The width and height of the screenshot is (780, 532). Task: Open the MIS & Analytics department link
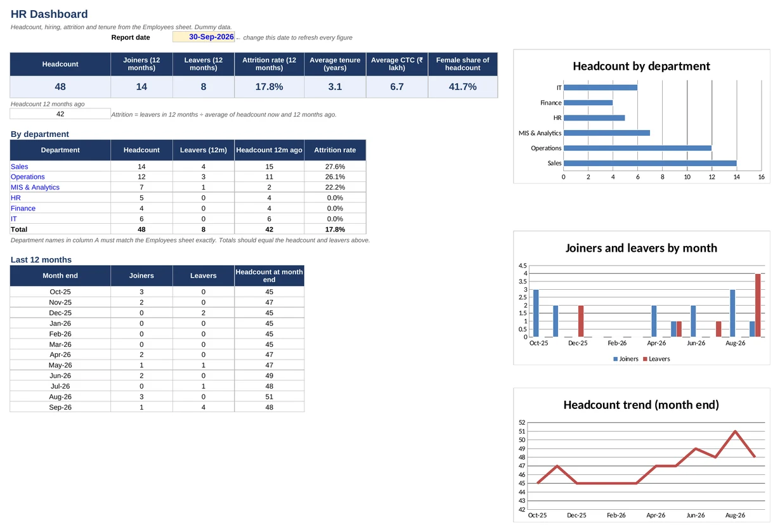click(x=35, y=188)
